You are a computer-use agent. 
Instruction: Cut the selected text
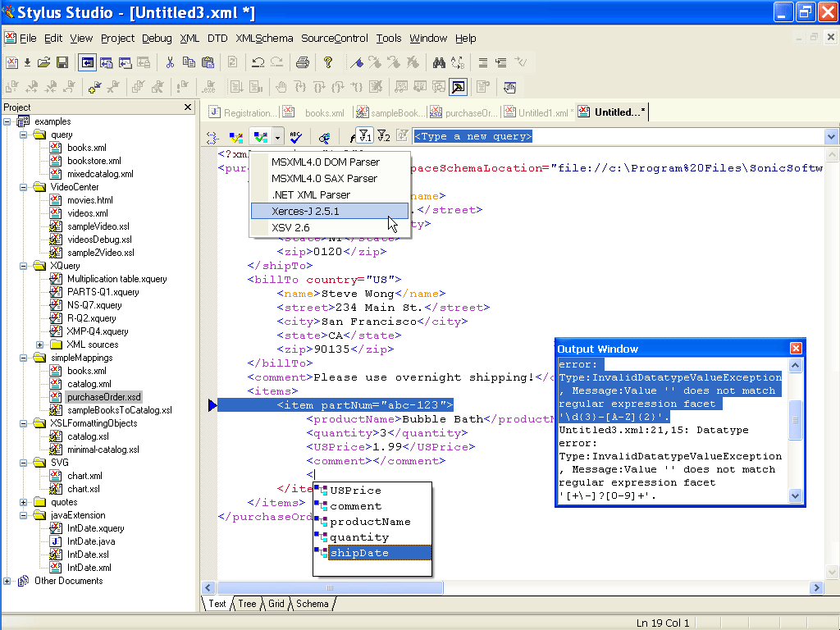click(171, 62)
